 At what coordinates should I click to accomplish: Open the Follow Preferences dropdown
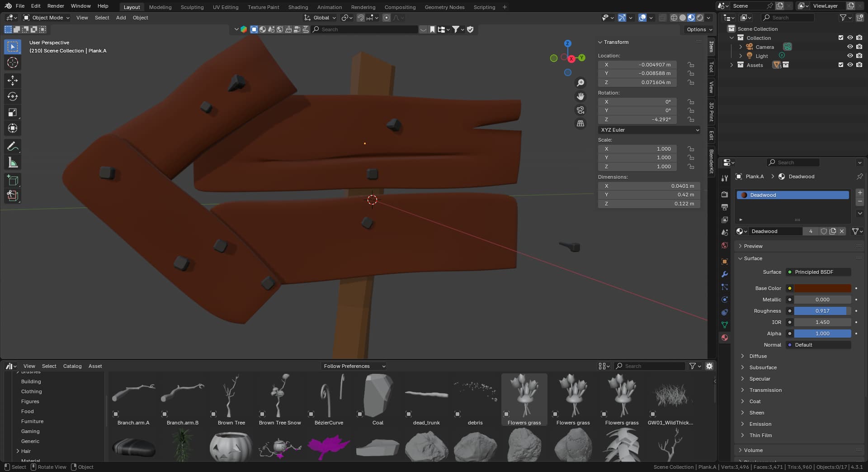(x=354, y=366)
